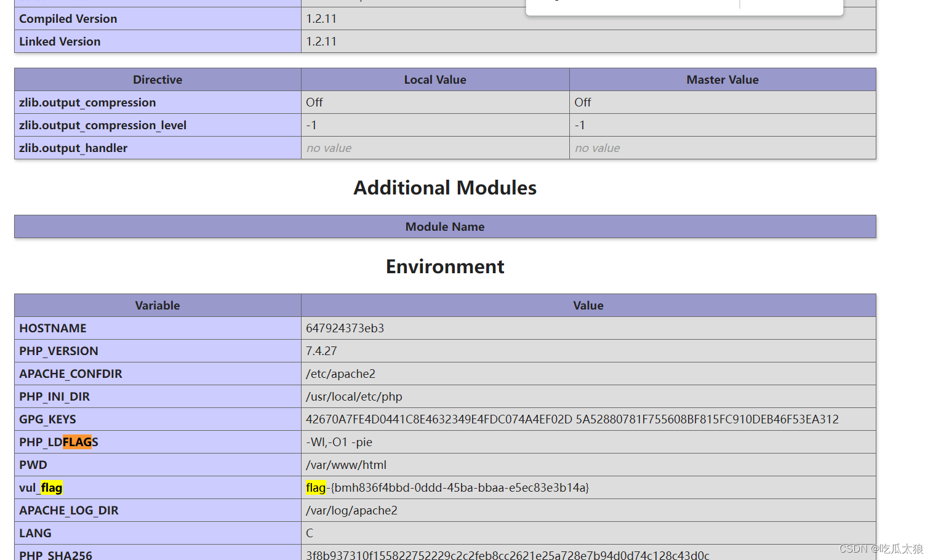Click the Compiled Version label cell
The height and width of the screenshot is (560, 933).
tap(158, 18)
